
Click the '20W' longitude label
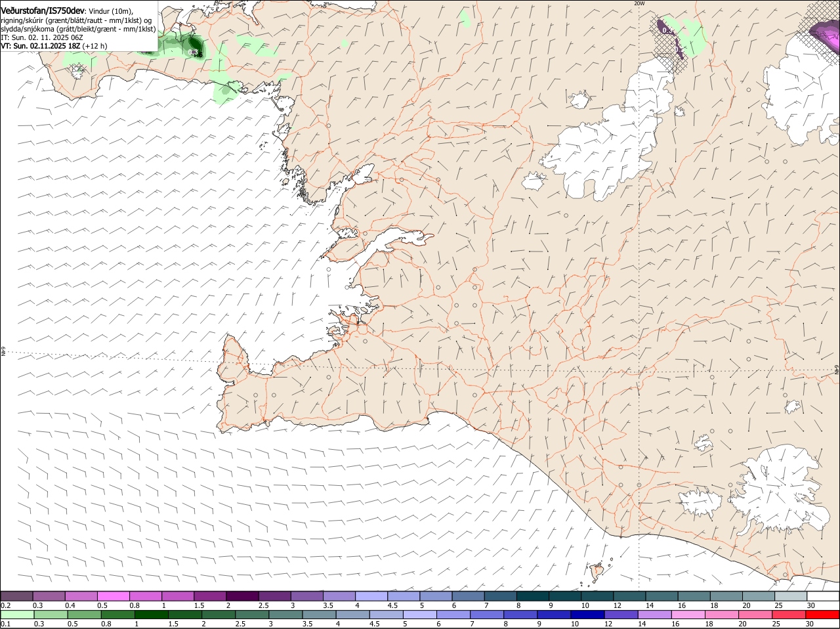pos(639,3)
